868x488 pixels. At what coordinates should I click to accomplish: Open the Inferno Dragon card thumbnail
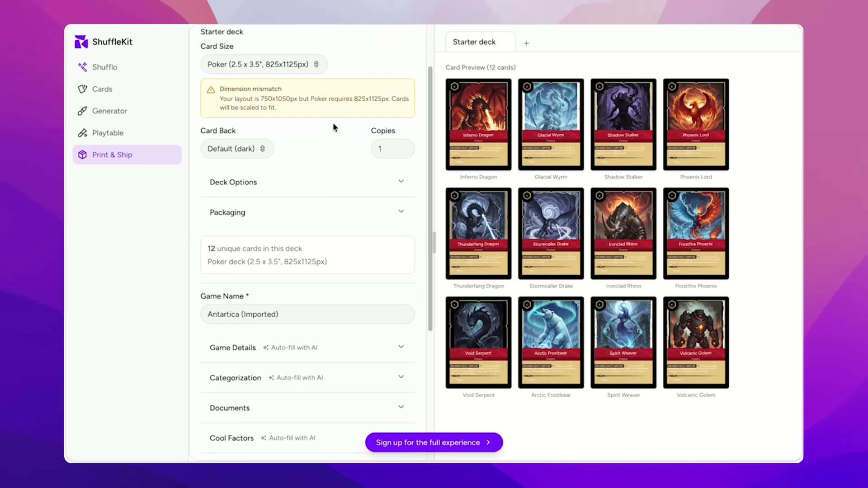click(478, 125)
